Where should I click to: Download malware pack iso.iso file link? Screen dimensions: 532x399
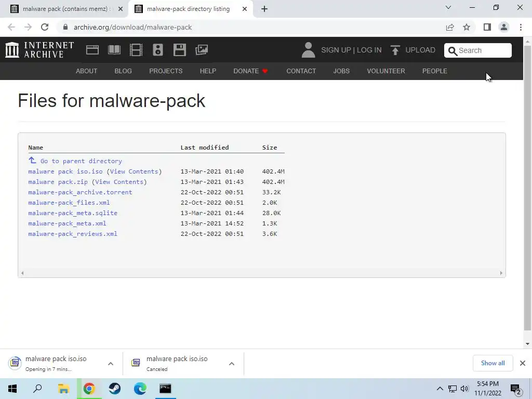65,171
